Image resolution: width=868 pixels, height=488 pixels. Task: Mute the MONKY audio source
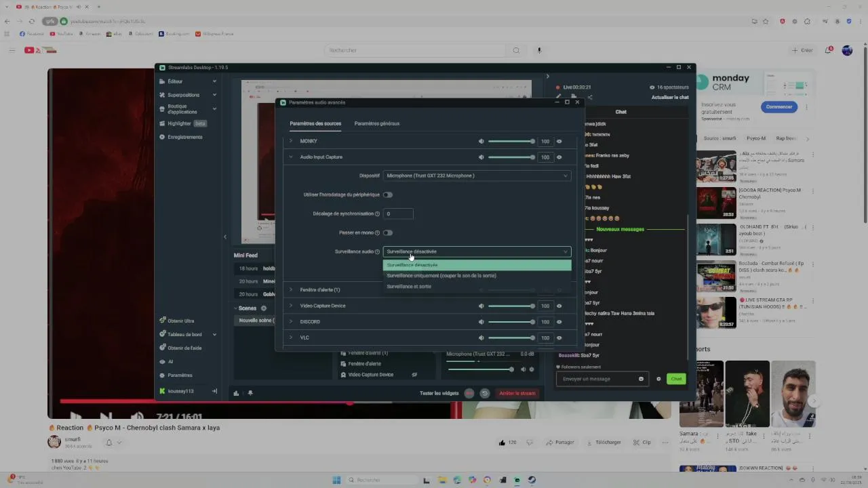click(x=481, y=141)
